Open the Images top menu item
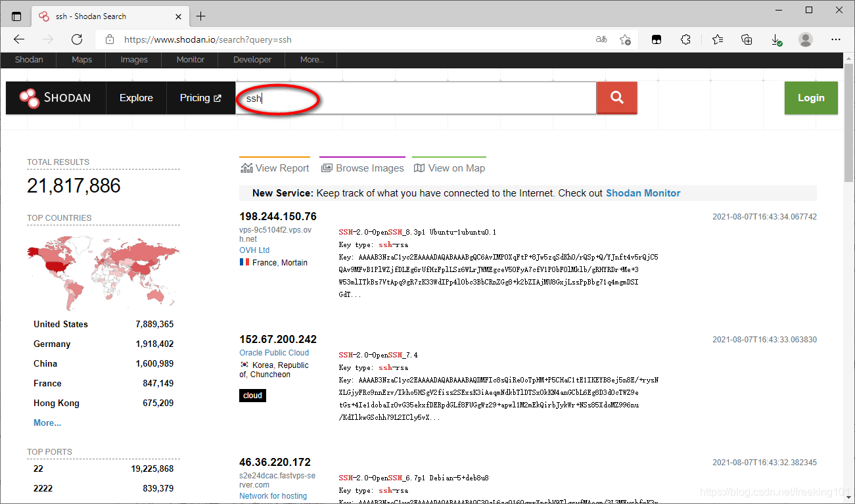Image resolution: width=855 pixels, height=504 pixels. [x=134, y=60]
